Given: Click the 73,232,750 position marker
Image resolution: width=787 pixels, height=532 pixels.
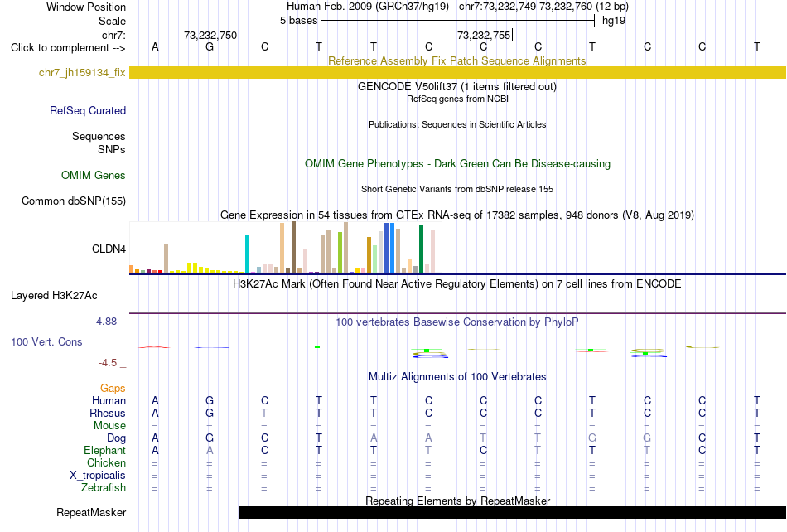Looking at the screenshot, I should 210,35.
